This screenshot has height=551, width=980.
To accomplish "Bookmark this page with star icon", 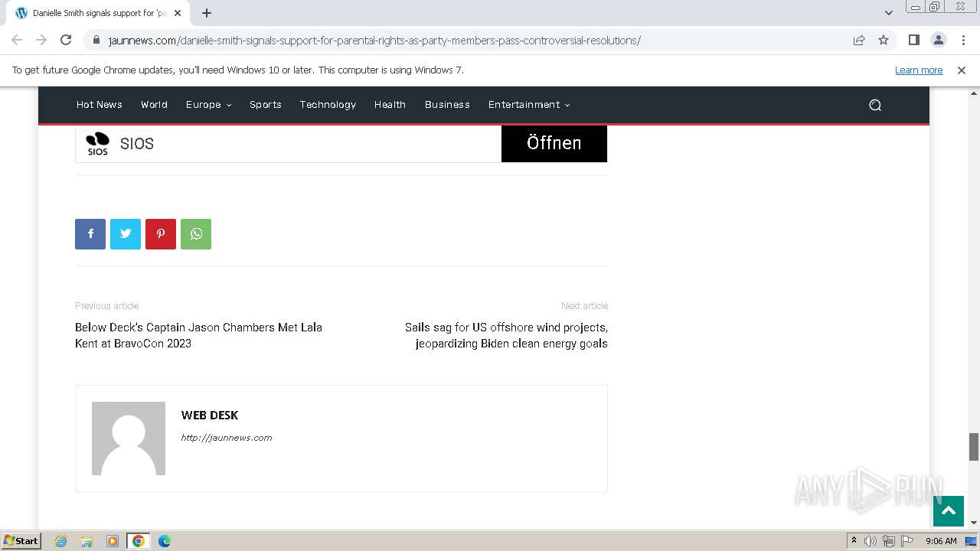I will (884, 40).
